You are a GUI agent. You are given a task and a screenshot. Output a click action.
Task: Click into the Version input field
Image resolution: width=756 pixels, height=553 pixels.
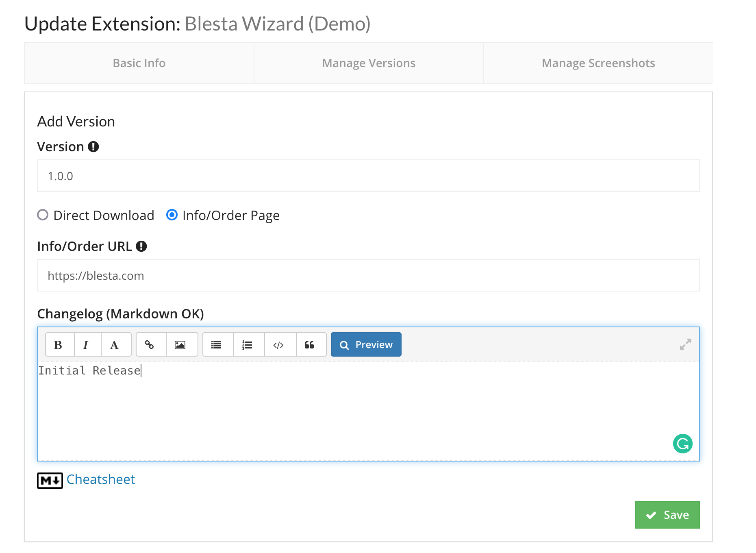pyautogui.click(x=368, y=176)
